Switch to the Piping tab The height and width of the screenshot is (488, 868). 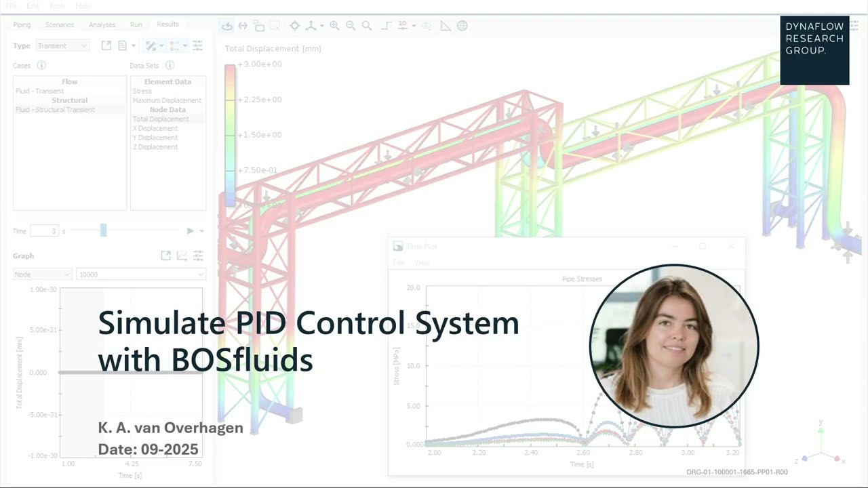click(x=22, y=24)
